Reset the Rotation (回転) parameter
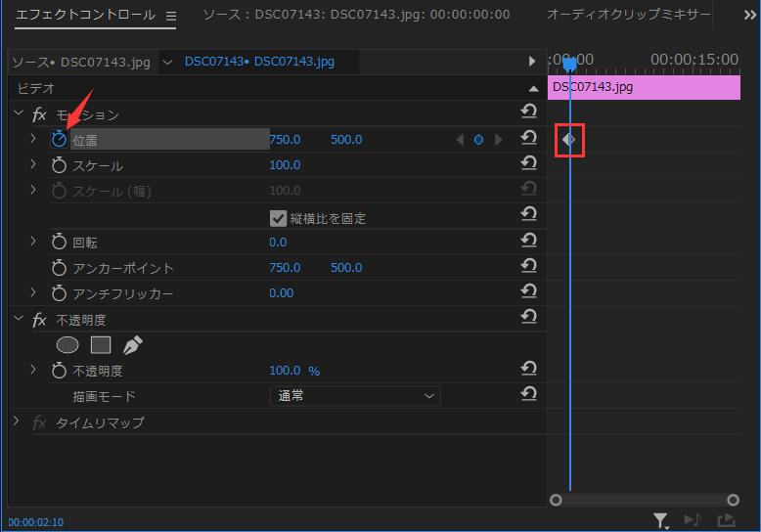This screenshot has width=761, height=532. (x=528, y=241)
